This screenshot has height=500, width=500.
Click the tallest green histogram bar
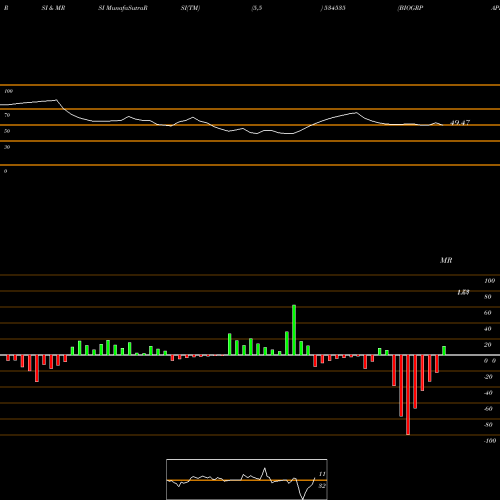[294, 330]
